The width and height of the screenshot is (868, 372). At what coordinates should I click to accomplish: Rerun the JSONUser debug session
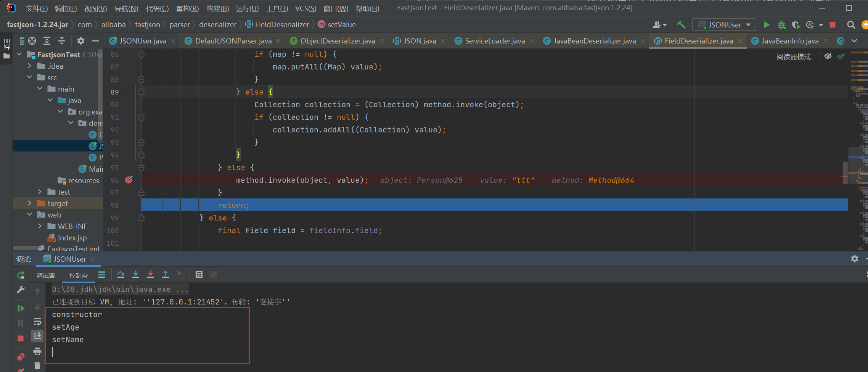tap(21, 275)
